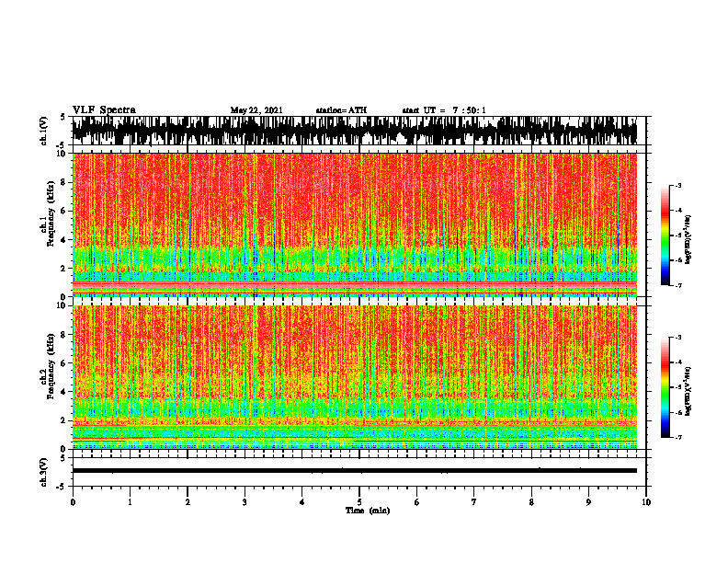The height and width of the screenshot is (563, 728).
Task: Click the "4" kHz tick on ch.1 frequency axis
Action: coord(63,240)
